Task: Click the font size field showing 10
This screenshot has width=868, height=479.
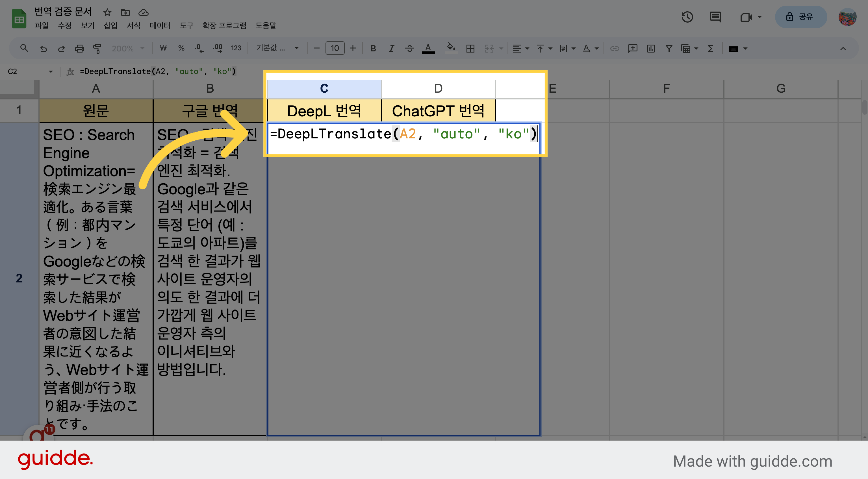Action: pyautogui.click(x=335, y=49)
